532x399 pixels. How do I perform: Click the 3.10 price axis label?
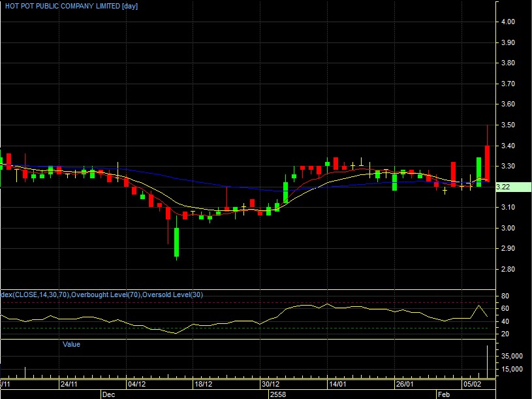508,207
